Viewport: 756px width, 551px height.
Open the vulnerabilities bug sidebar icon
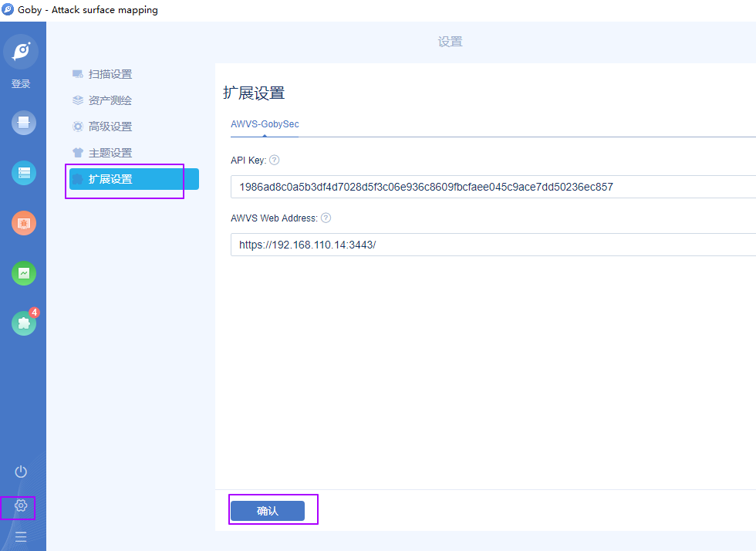(x=24, y=223)
